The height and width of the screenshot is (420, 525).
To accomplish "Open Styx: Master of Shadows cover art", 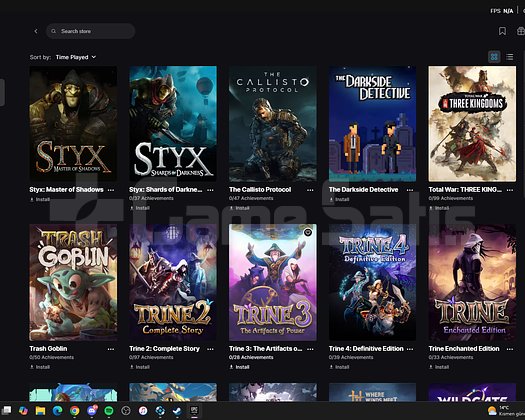I will tap(73, 124).
